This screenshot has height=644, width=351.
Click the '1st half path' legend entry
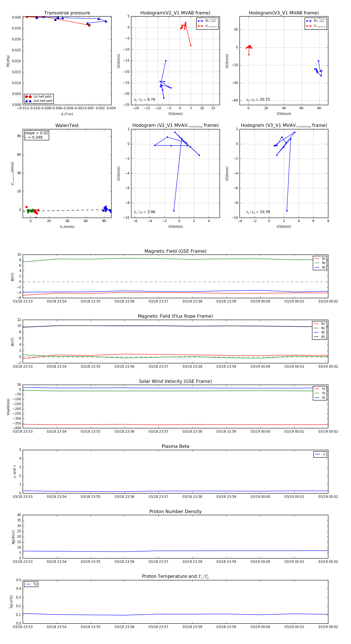tap(39, 96)
